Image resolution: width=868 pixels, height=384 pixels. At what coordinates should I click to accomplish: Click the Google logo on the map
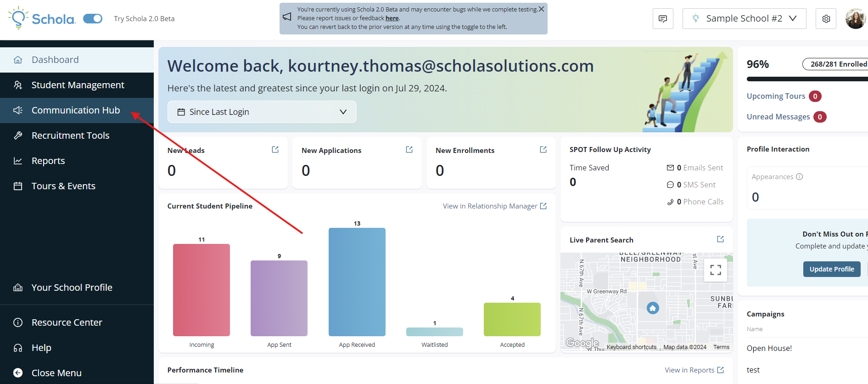coord(582,343)
